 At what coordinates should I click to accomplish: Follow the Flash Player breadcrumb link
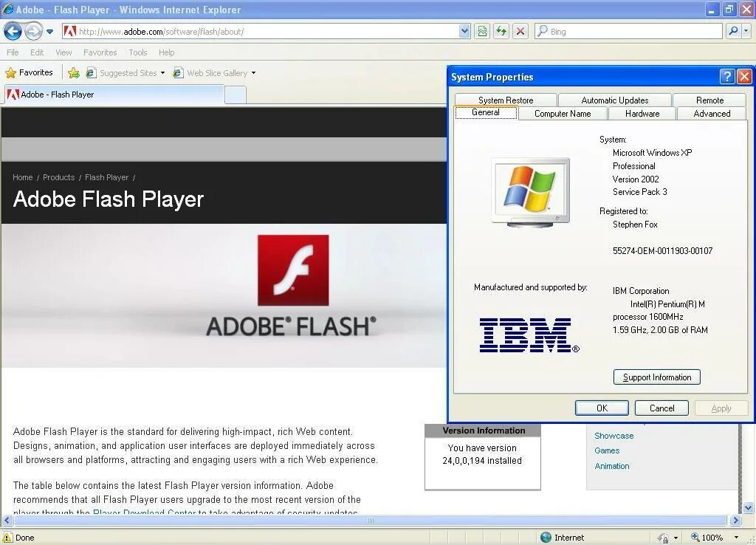coord(106,177)
